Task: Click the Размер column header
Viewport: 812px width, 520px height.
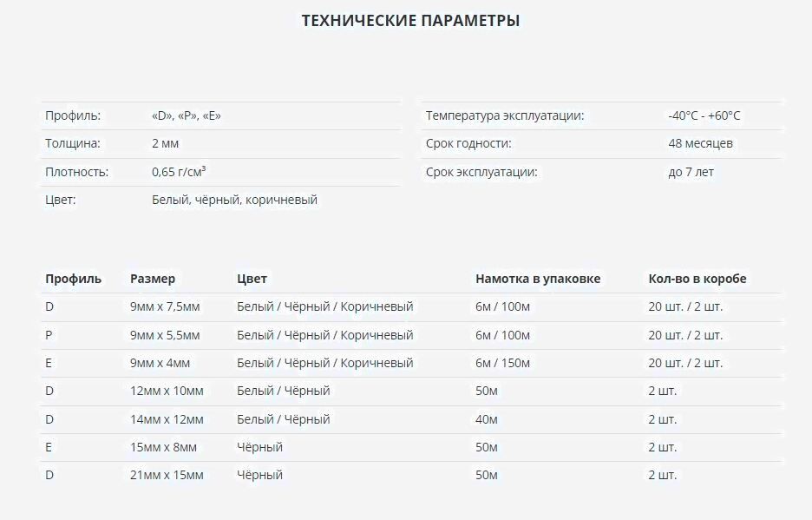Action: (x=153, y=279)
